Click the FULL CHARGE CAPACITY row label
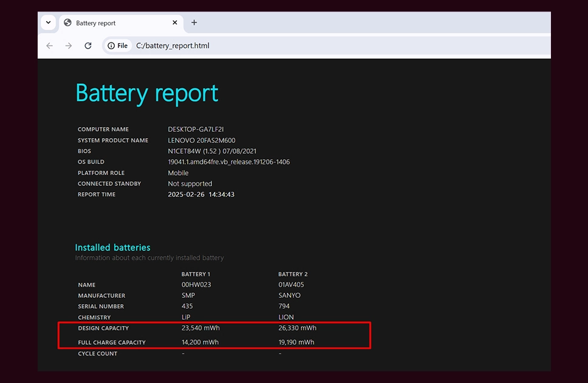588x383 pixels. [112, 342]
